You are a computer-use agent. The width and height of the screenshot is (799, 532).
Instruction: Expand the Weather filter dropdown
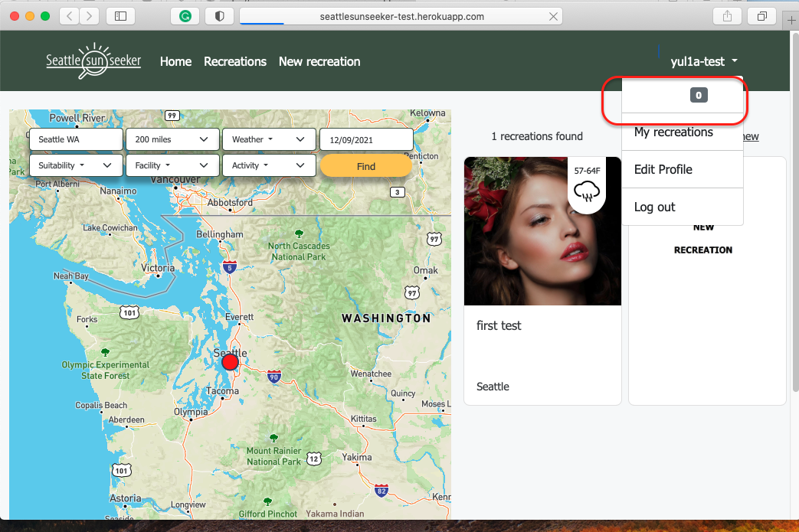click(x=269, y=139)
